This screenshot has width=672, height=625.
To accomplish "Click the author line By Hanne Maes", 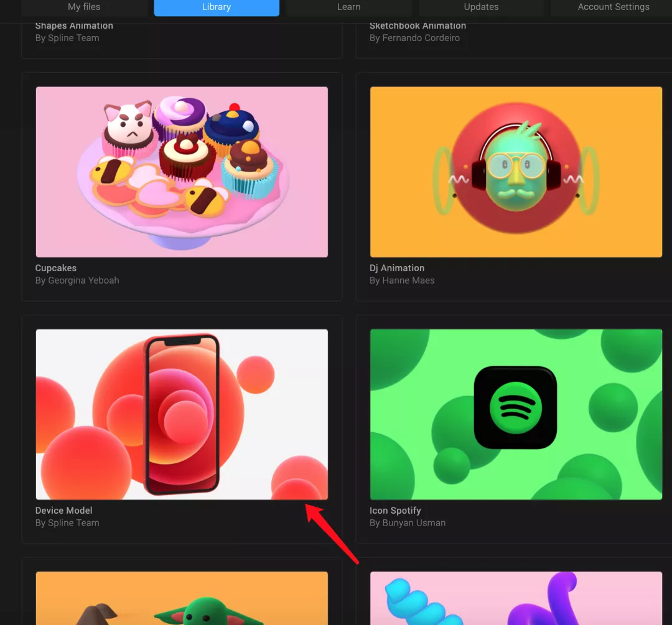I will [402, 280].
